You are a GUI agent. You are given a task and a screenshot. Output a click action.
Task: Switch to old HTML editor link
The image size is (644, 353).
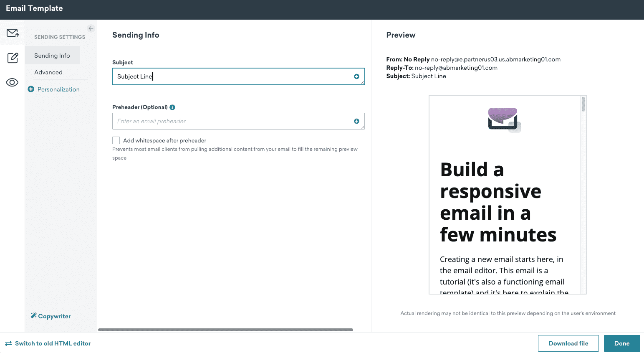tap(53, 343)
